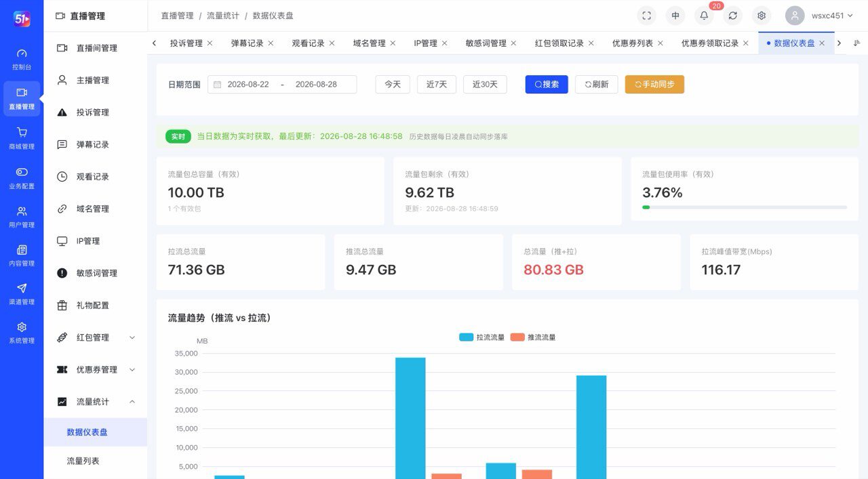Open the tab options menu icon
The image size is (868, 479).
(856, 43)
